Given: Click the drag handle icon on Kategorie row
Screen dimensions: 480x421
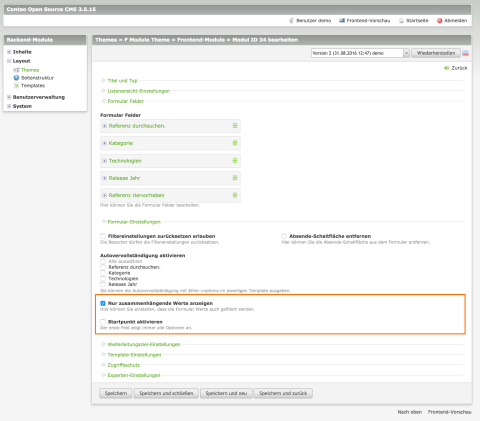Looking at the screenshot, I should click(x=235, y=143).
